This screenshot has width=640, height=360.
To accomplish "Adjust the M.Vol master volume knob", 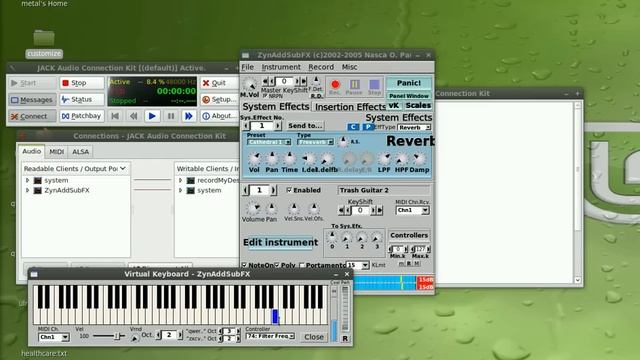I will [x=249, y=84].
